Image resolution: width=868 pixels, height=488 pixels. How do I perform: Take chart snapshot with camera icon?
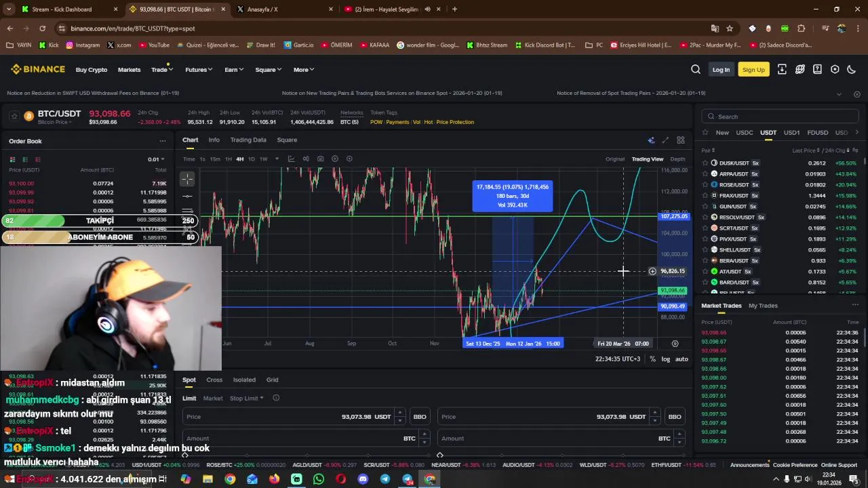tap(320, 159)
